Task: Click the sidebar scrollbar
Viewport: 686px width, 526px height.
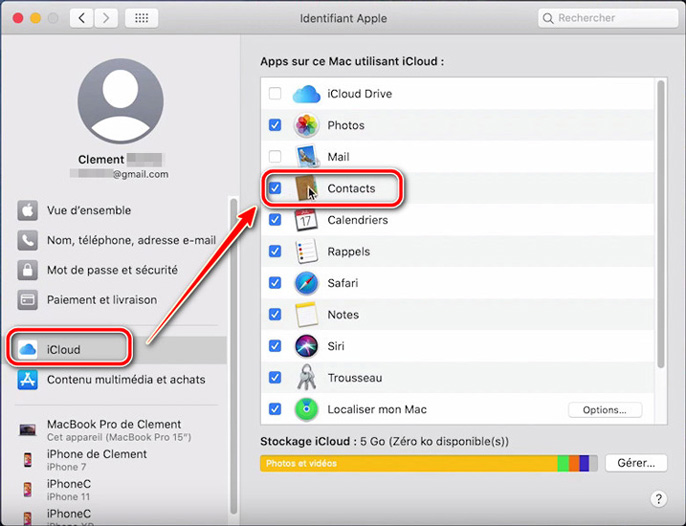Action: [x=234, y=357]
